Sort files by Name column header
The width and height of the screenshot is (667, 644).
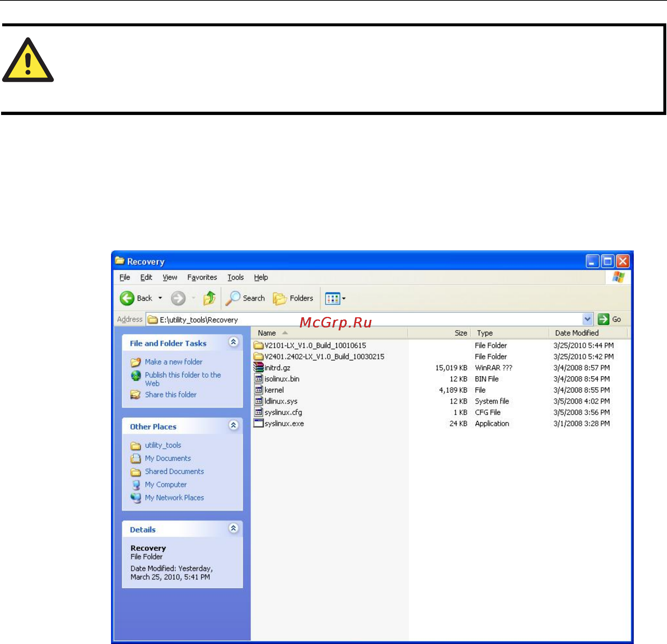(329, 333)
